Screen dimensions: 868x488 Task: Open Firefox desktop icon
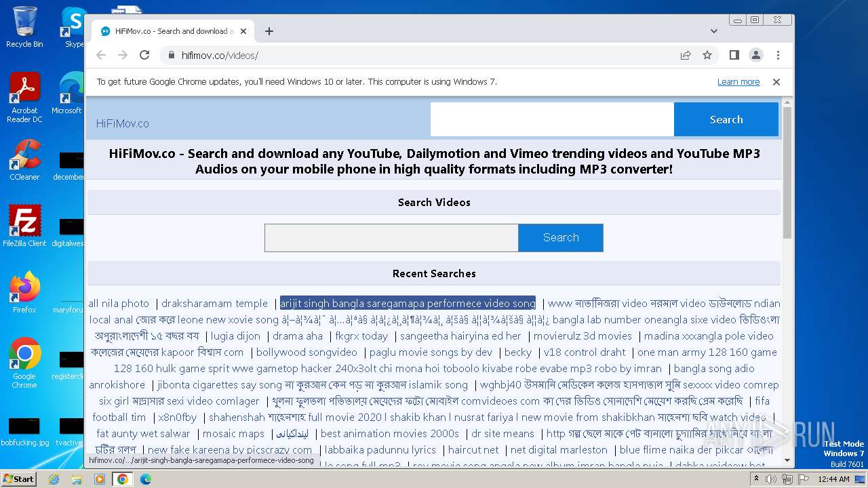24,293
